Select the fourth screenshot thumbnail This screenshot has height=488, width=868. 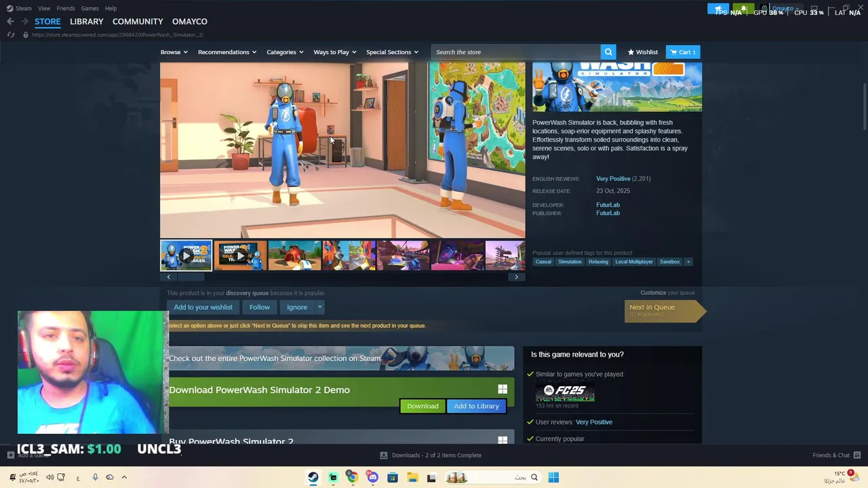point(349,256)
